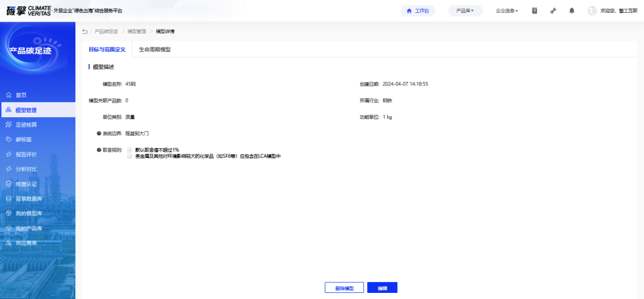Open the 工作台 home button
644x299 pixels.
[417, 11]
